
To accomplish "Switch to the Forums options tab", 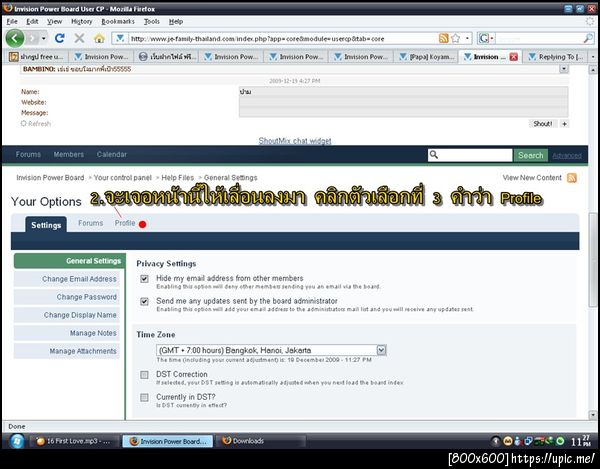I will 90,223.
